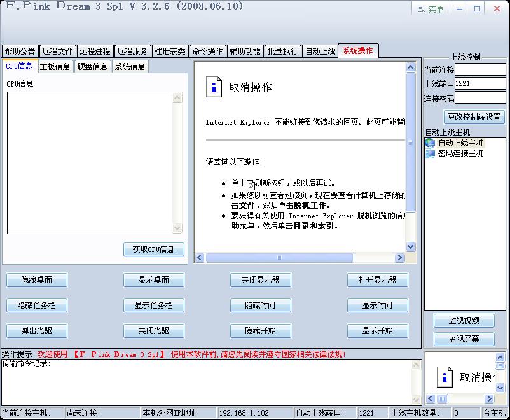Image resolution: width=510 pixels, height=420 pixels.
Task: Select 密码连接主机 in the host tree
Action: pyautogui.click(x=461, y=153)
